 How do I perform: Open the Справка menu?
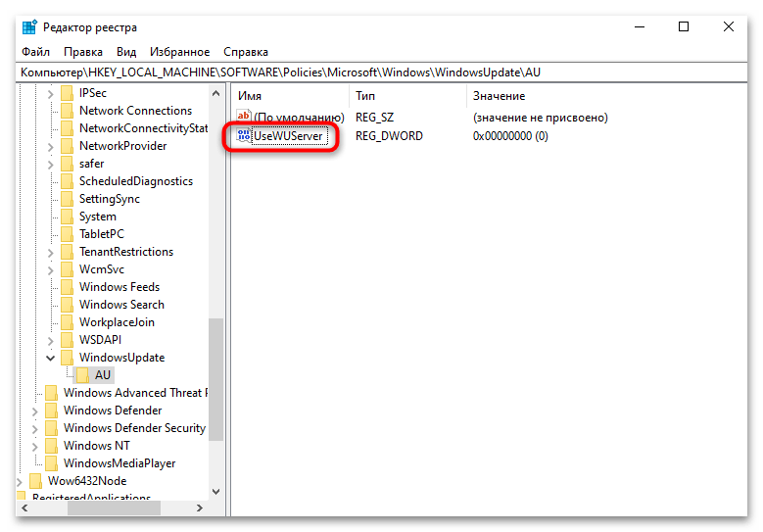point(245,52)
